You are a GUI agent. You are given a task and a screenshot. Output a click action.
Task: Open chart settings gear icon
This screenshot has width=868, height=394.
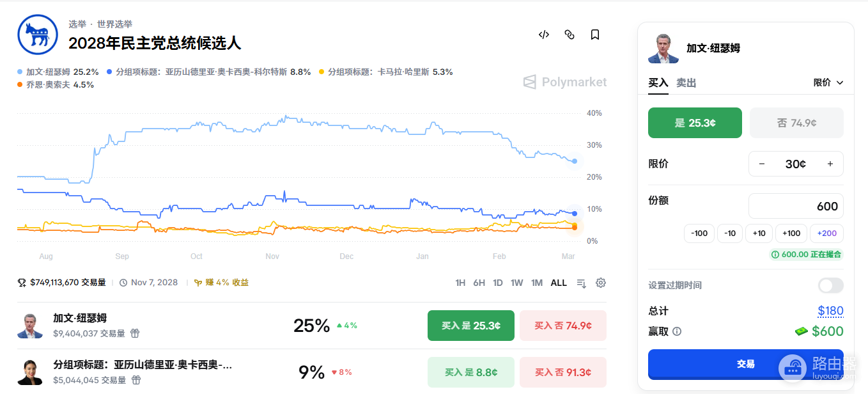[601, 283]
